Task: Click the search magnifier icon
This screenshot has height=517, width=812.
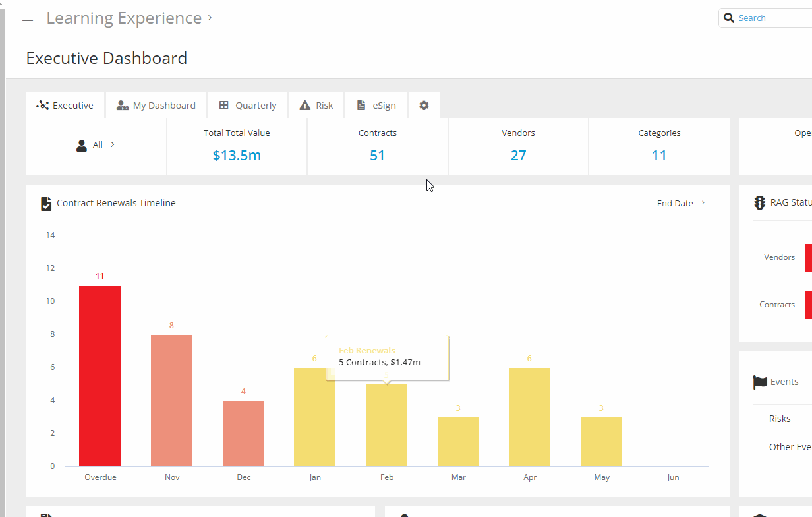Action: coord(729,18)
